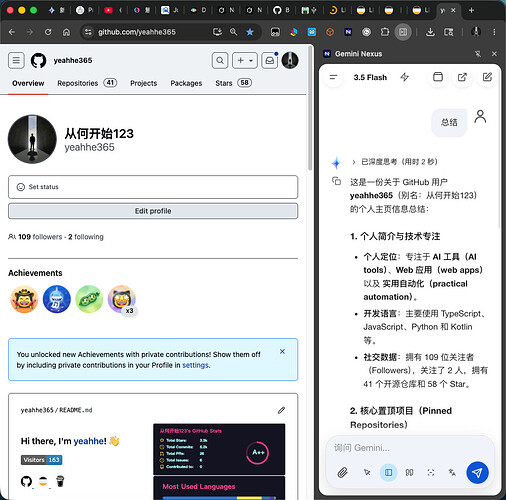Click the quote icon in Gemini input
This screenshot has width=506, height=500.
[409, 472]
